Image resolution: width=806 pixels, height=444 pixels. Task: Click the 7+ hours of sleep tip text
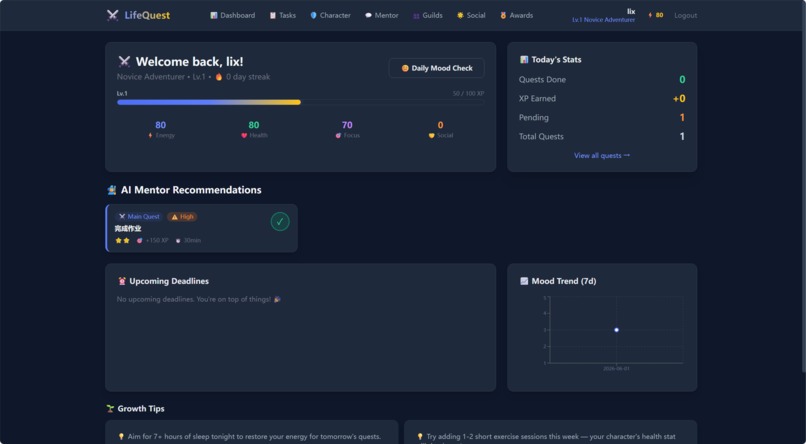click(x=254, y=436)
